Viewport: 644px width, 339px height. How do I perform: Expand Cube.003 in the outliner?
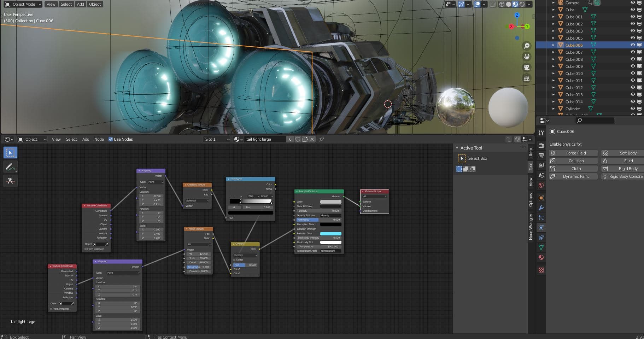554,31
